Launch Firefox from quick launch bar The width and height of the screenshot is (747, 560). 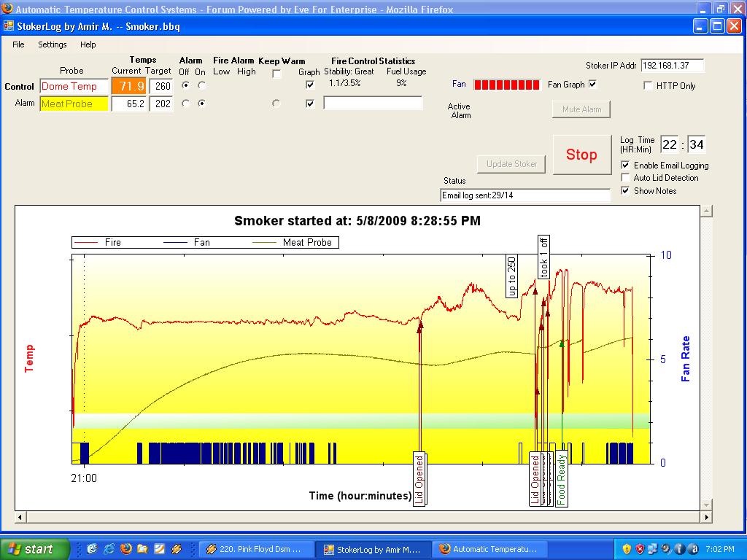pos(125,549)
